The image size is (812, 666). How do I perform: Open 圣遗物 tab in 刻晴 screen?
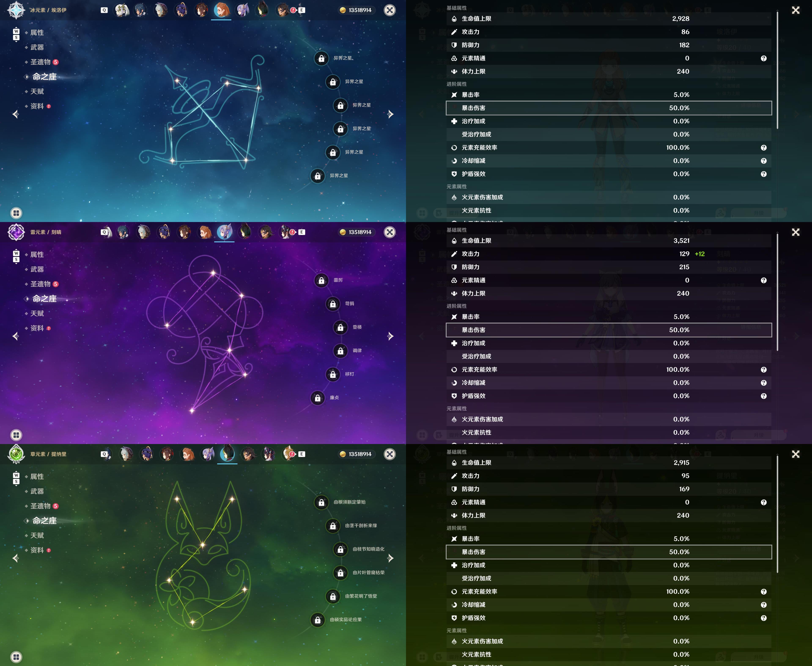40,284
